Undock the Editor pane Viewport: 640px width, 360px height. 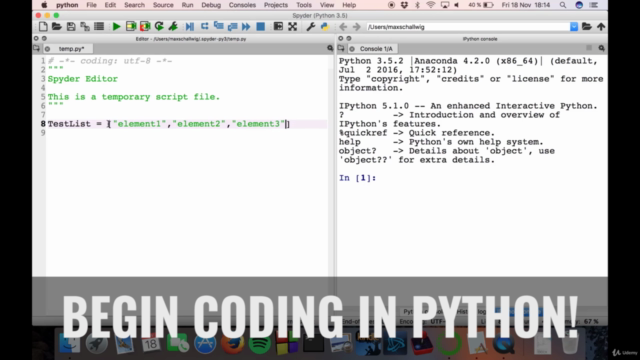[x=44, y=39]
